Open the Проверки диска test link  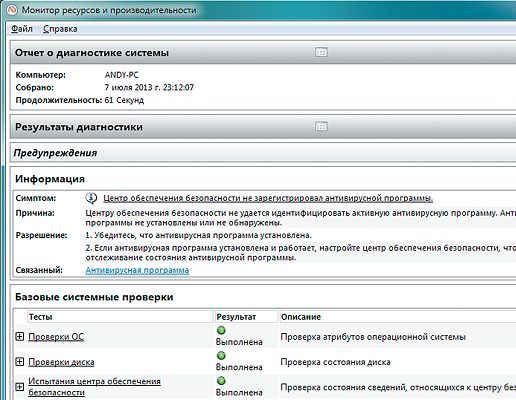tap(61, 362)
